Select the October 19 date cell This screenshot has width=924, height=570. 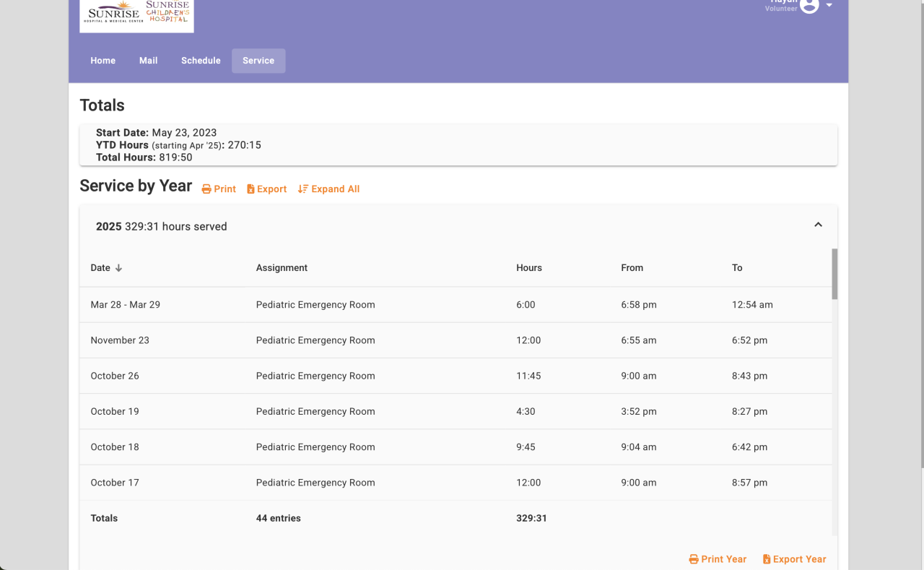(115, 412)
